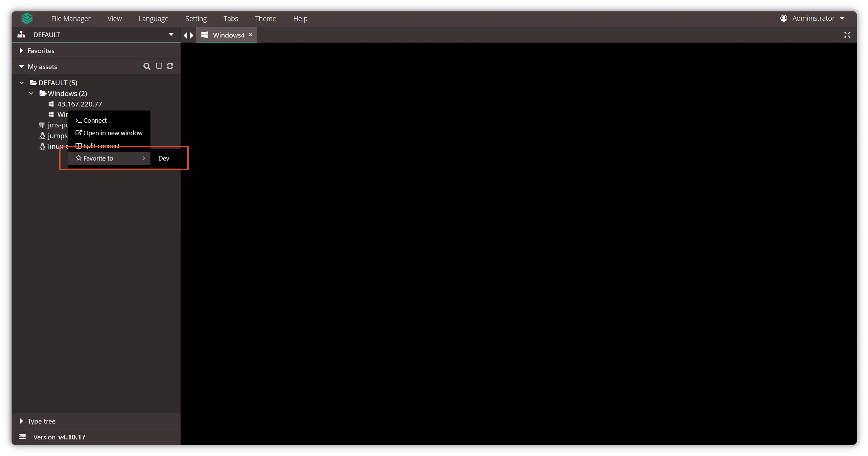Select the Windows (2) folder
This screenshot has width=868, height=456.
(63, 93)
